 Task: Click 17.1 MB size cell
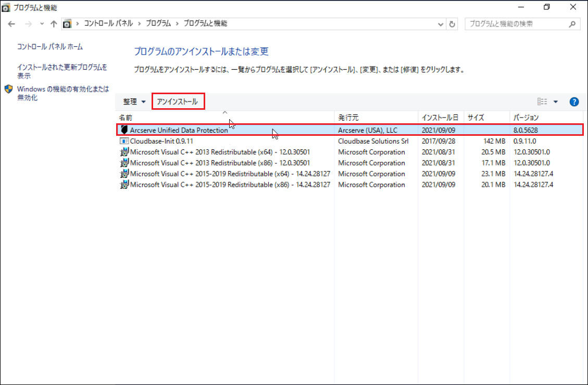point(493,163)
